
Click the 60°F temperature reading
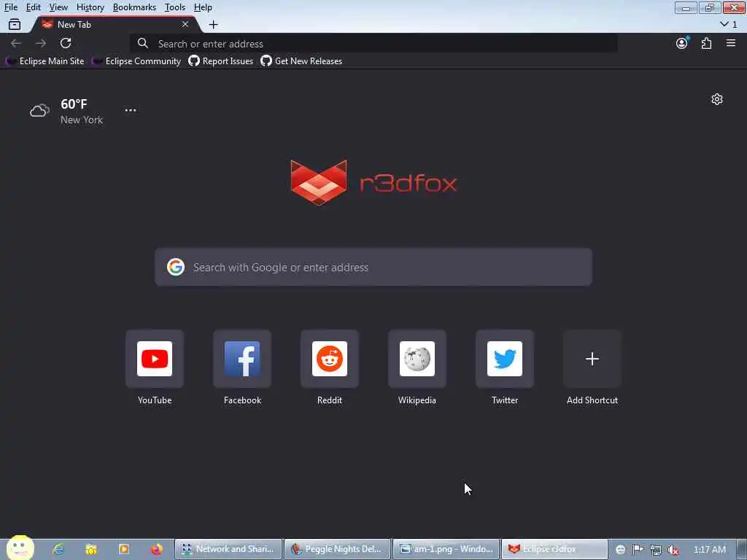(x=74, y=104)
